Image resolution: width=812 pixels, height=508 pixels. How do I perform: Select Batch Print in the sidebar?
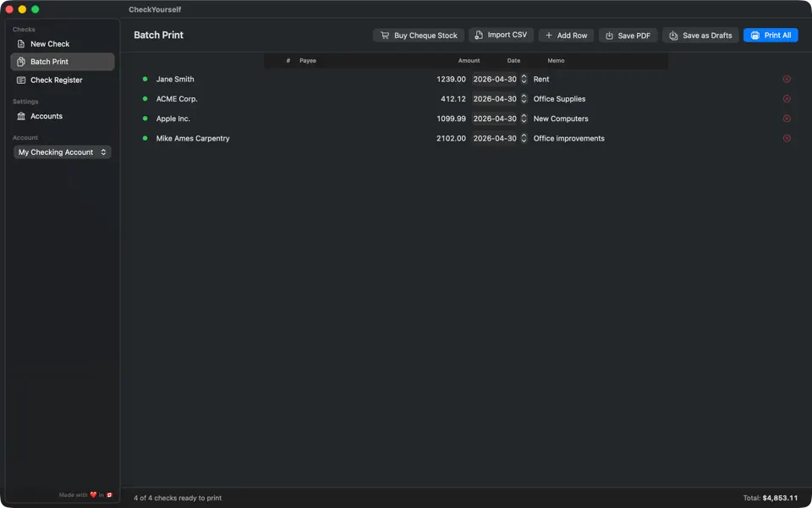62,62
